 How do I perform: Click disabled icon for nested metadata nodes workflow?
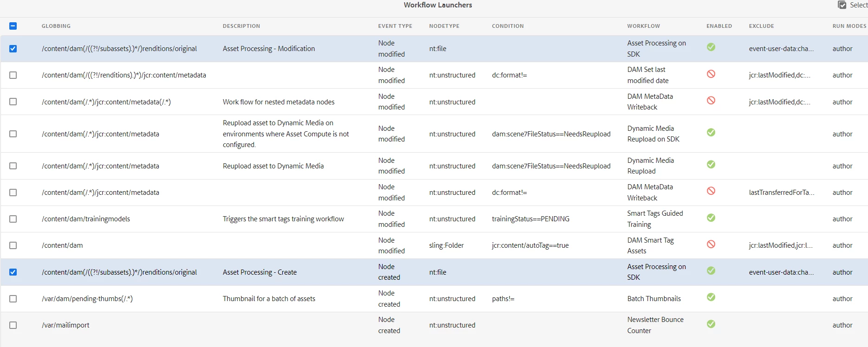[x=711, y=100]
